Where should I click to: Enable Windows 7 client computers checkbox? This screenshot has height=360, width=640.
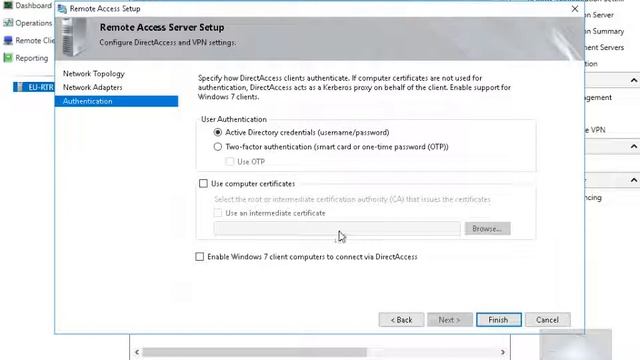tap(200, 257)
